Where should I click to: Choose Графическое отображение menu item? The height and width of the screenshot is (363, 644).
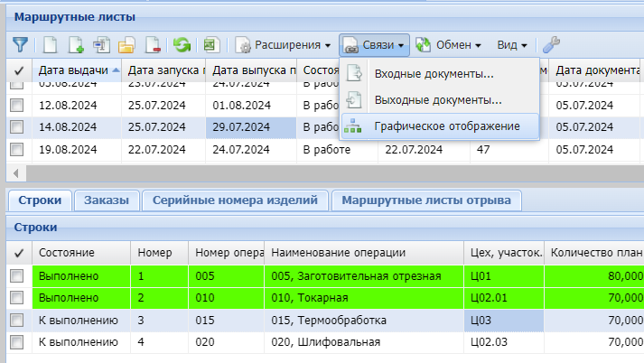pyautogui.click(x=446, y=126)
